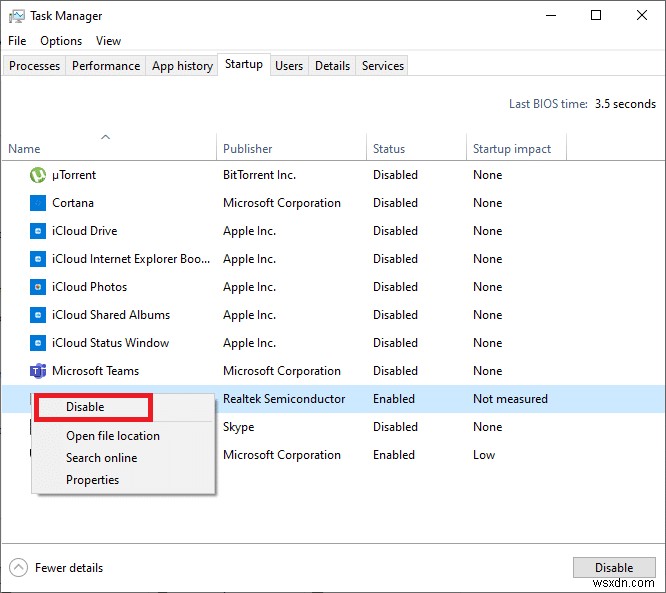Collapse view with Fewer details chevron
666x593 pixels.
pos(17,567)
